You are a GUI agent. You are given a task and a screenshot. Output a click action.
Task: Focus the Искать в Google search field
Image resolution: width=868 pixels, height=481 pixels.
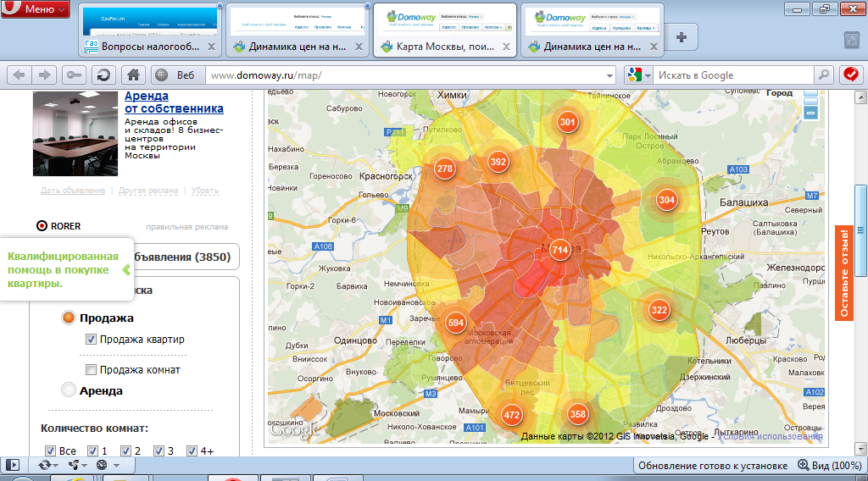pyautogui.click(x=733, y=75)
